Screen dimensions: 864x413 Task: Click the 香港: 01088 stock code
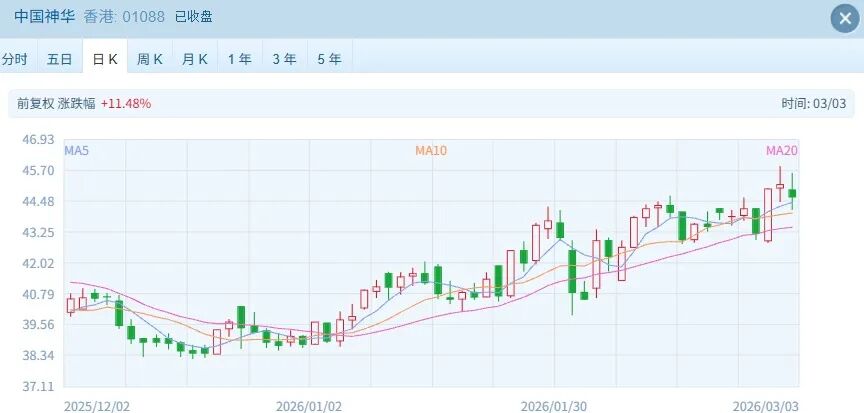123,17
